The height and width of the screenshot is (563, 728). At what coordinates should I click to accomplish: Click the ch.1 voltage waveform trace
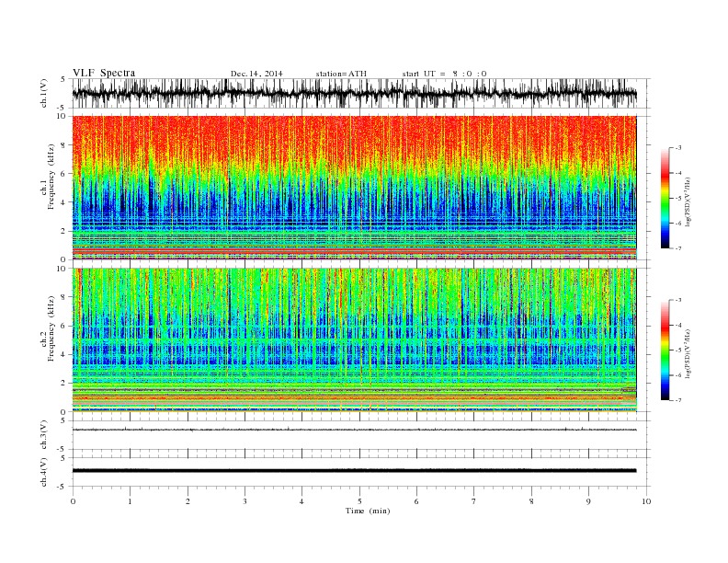[x=354, y=93]
